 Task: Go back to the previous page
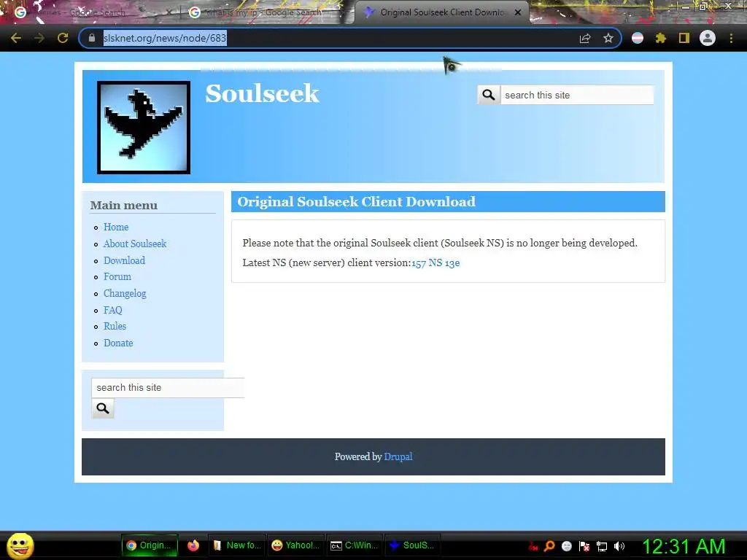(16, 38)
